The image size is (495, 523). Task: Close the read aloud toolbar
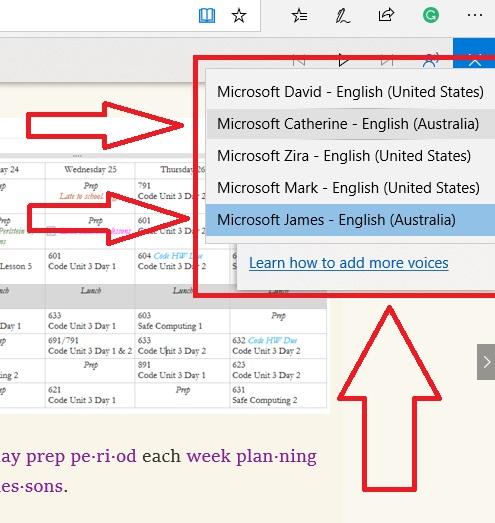coord(474,61)
